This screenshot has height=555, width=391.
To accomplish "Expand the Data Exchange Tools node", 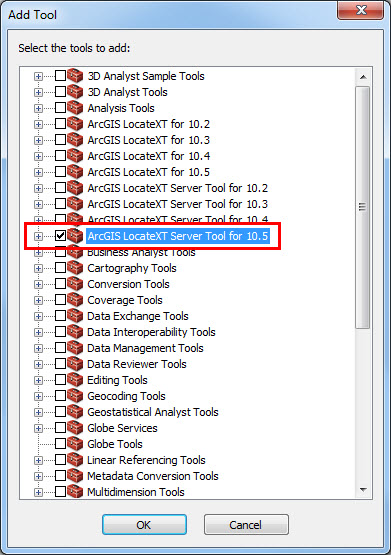I will [38, 316].
